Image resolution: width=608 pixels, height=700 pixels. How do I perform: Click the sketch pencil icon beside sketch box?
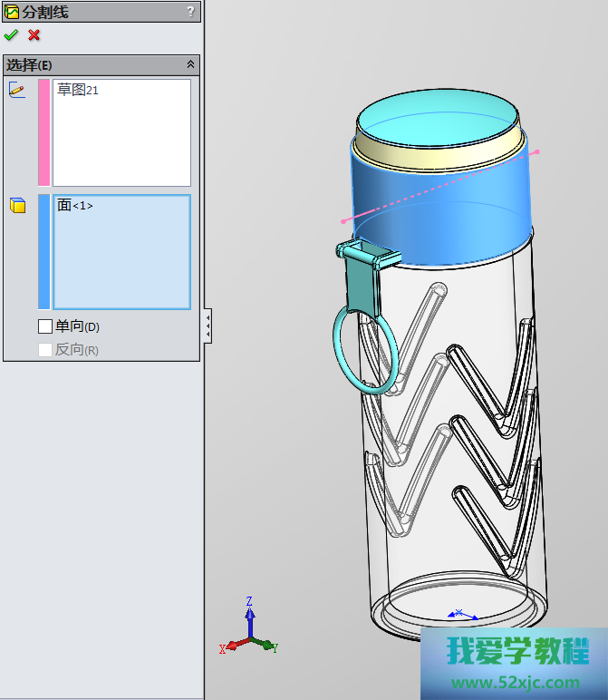17,90
